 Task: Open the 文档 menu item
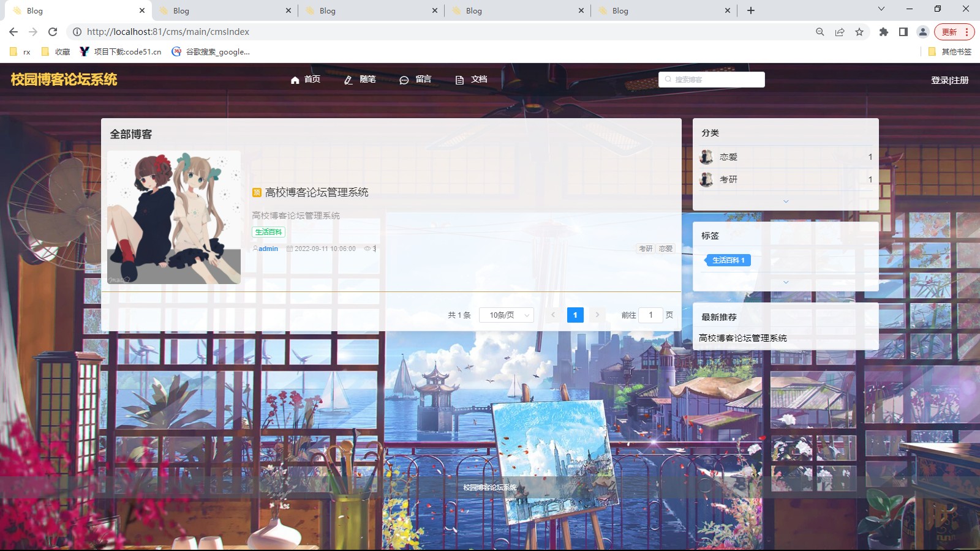tap(471, 80)
